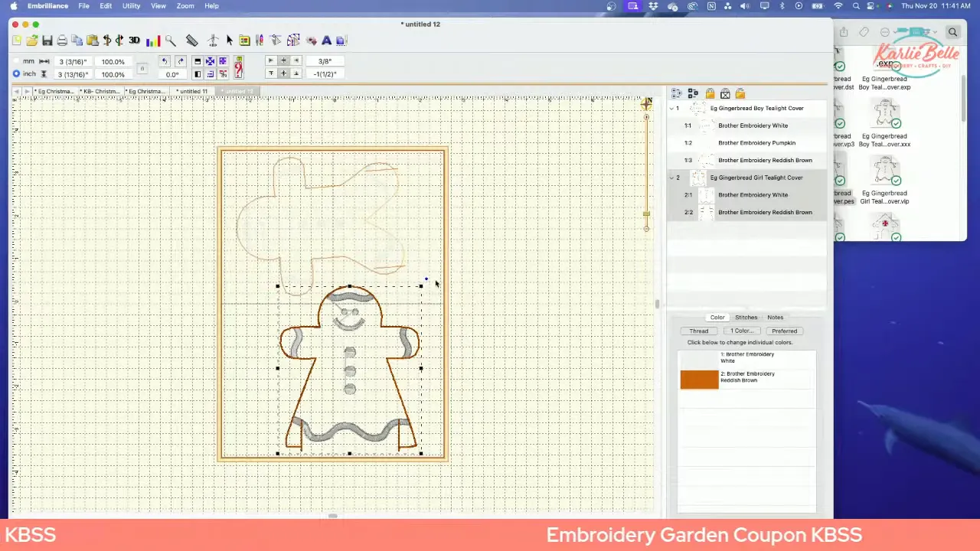
Task: Click the Wi-Fi icon in menu bar
Action: pyautogui.click(x=838, y=5)
